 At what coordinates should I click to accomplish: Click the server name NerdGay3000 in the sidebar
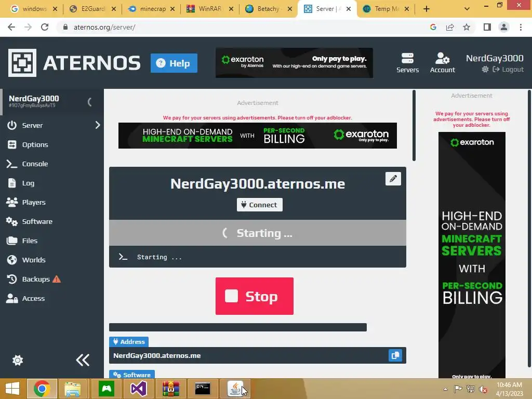pyautogui.click(x=34, y=98)
